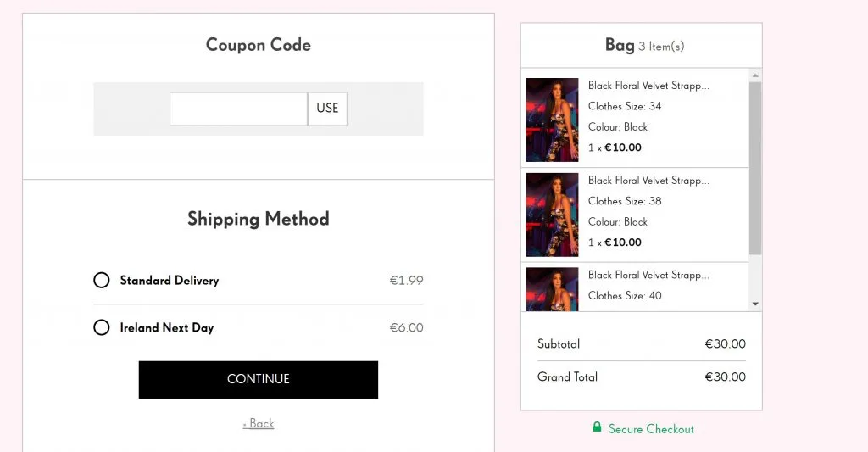Image resolution: width=868 pixels, height=452 pixels.
Task: Click the black CONTINUE button
Action: [258, 379]
